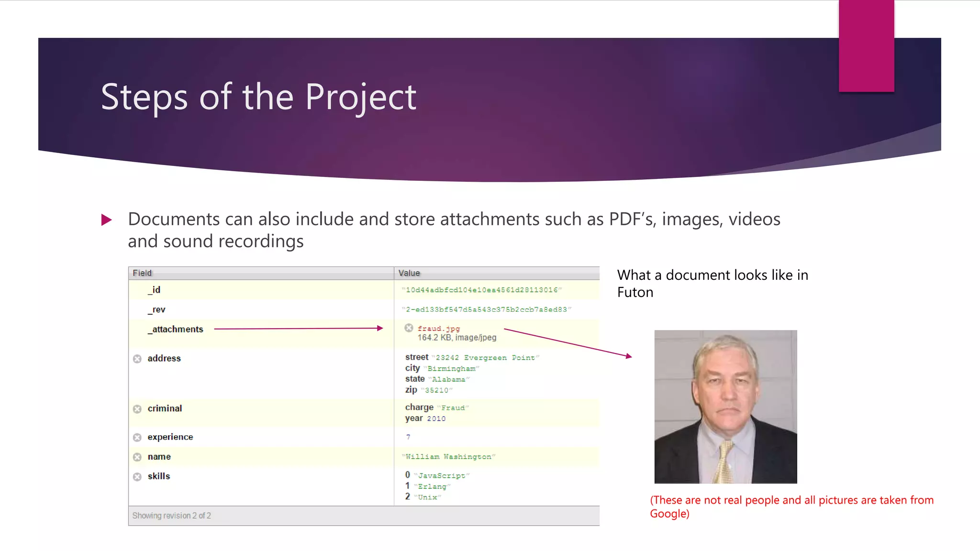Click the street value 23242 Evergreen Point
Image resolution: width=980 pixels, height=551 pixels.
pos(485,358)
